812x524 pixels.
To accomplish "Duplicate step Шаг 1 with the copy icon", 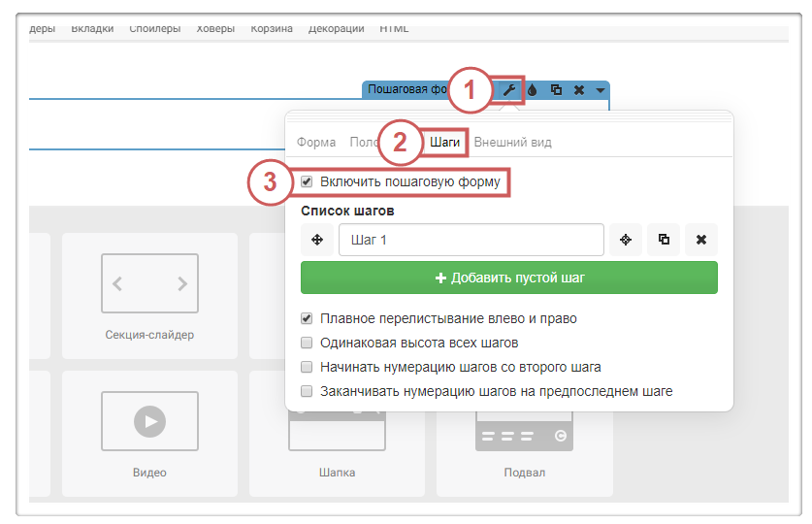I will pyautogui.click(x=664, y=240).
